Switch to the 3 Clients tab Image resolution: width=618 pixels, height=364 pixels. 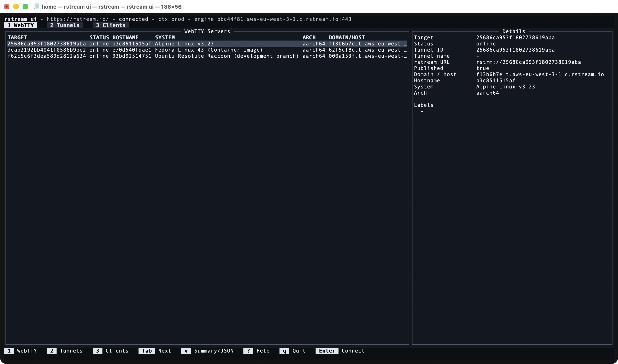pyautogui.click(x=110, y=25)
